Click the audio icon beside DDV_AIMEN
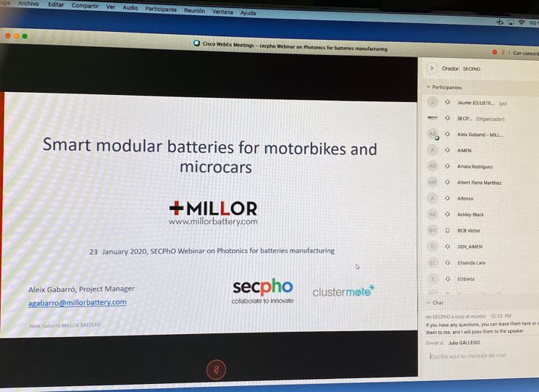Screen dimensions: 539x392 [447, 246]
